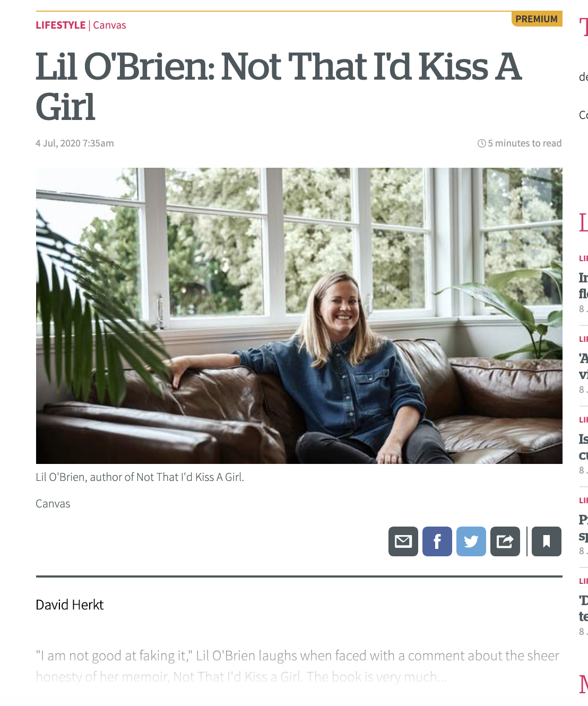
Task: Click the 5 minutes to read label
Action: point(524,143)
